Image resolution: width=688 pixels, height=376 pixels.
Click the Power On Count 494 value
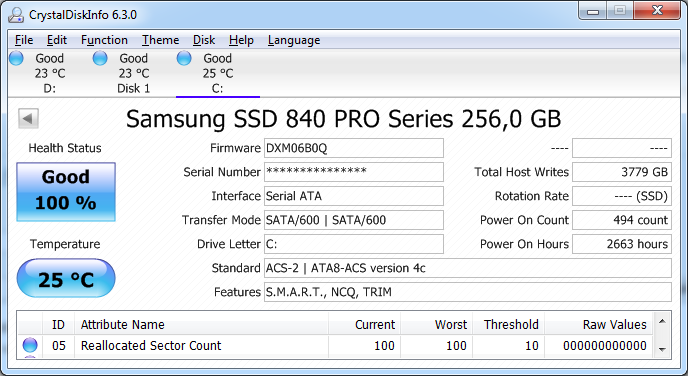tap(622, 220)
